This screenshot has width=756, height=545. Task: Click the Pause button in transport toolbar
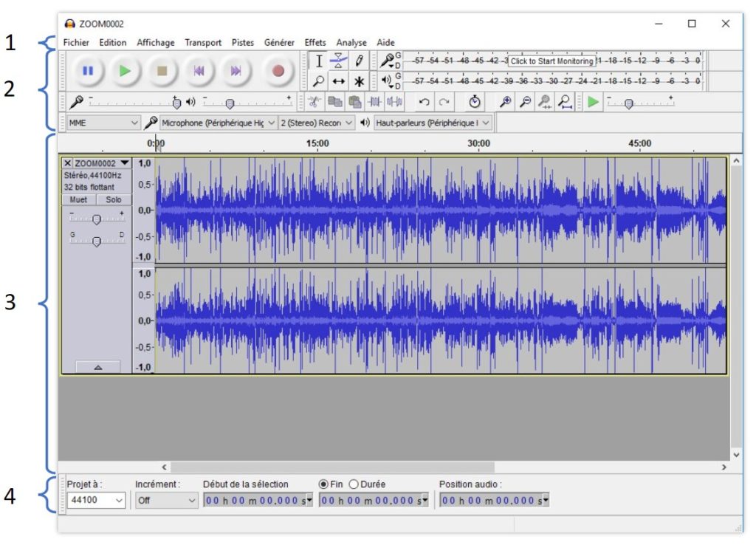point(88,71)
